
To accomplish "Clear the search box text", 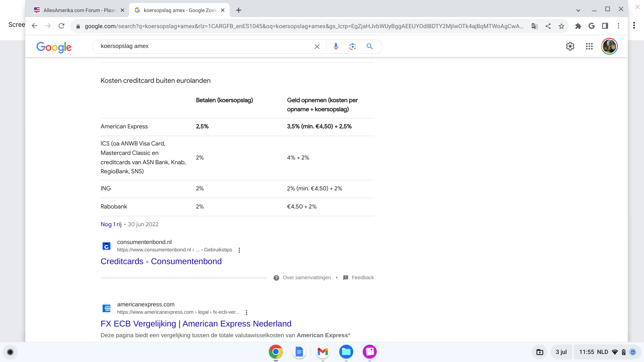I will coord(317,47).
